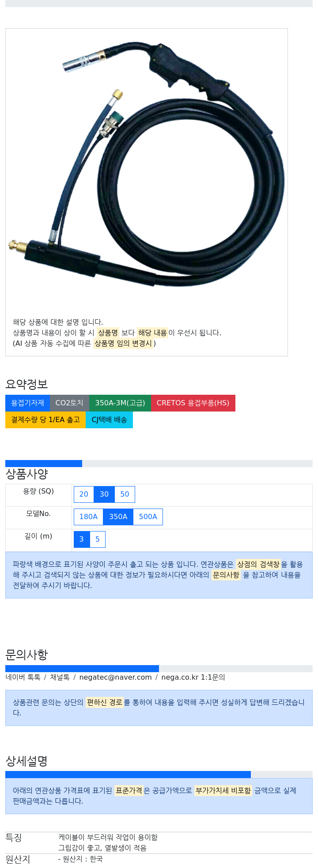Click the yellow 결제수량 당 1/EA 출고 badge

[45, 420]
